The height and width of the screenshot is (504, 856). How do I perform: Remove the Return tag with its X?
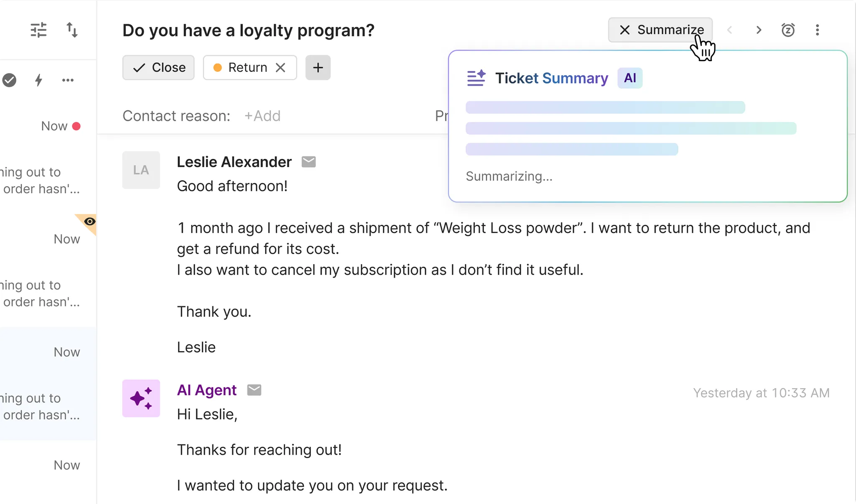point(280,68)
